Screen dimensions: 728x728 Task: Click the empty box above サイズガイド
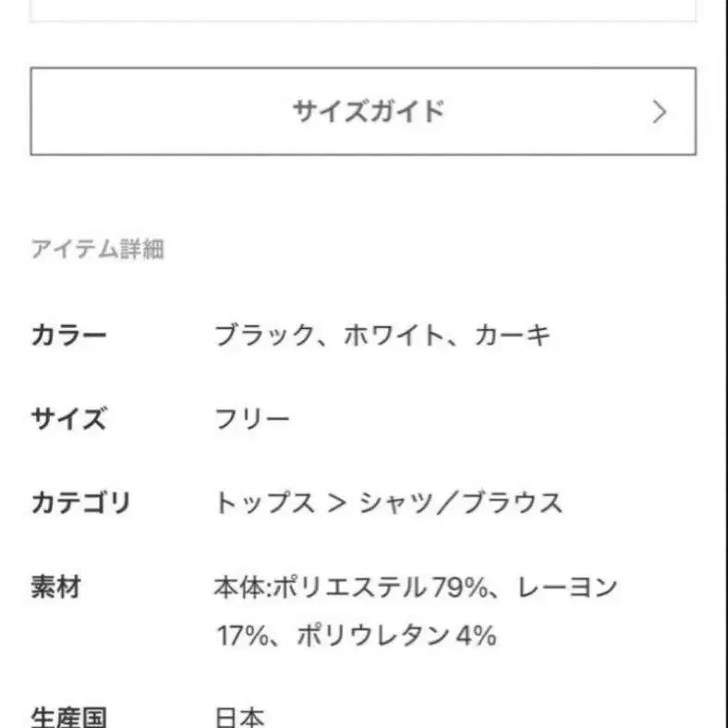pos(363,9)
